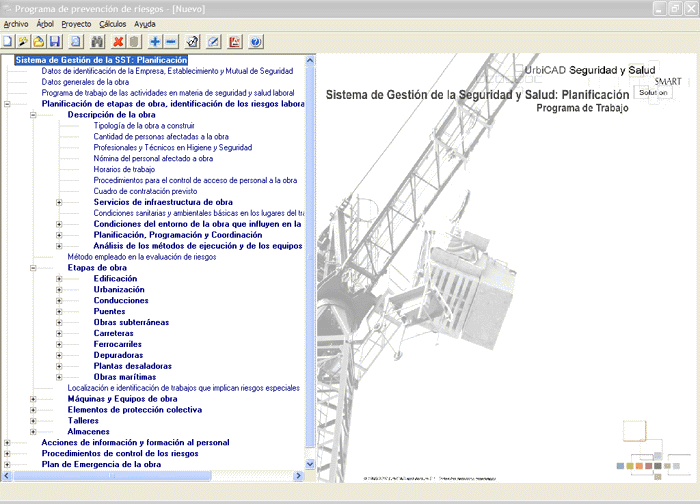Click the tree's vertical scrollbar down arrow
The image size is (700, 504).
pos(310,464)
